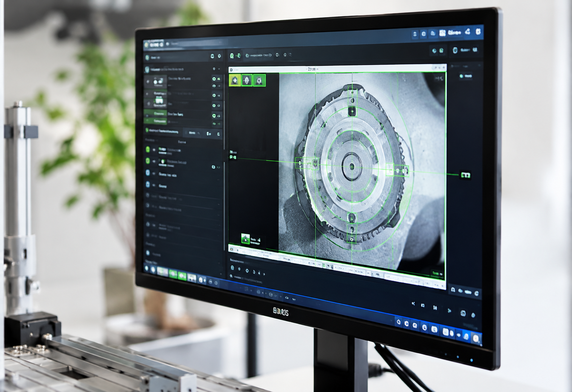This screenshot has width=572, height=392.
Task: Click the leftmost icon of the top blue bar's right group
Action: 415,34
